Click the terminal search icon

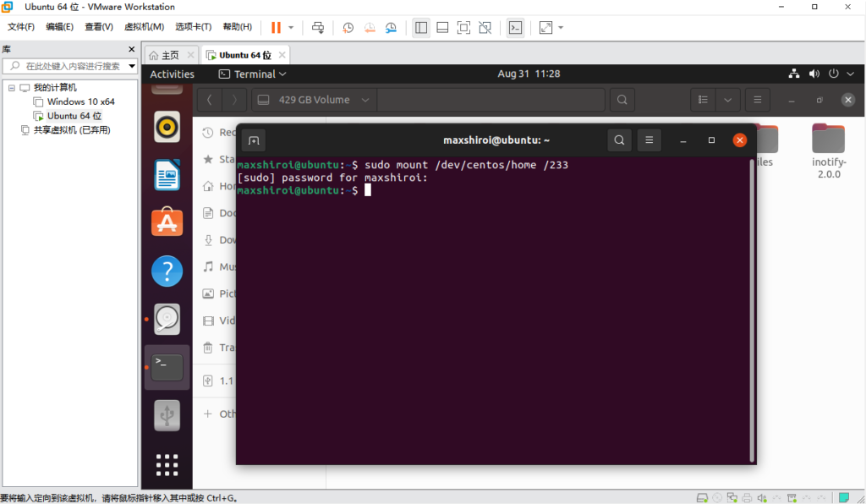click(620, 140)
